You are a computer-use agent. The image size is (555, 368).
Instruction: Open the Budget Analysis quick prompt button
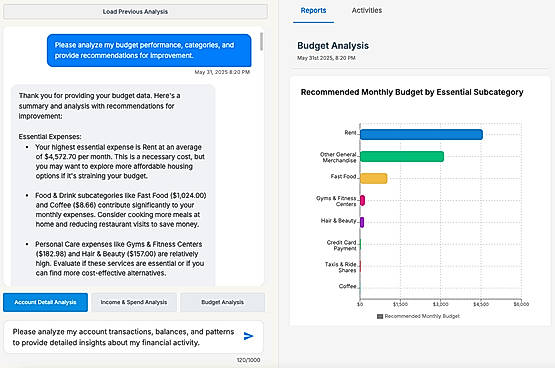point(222,302)
